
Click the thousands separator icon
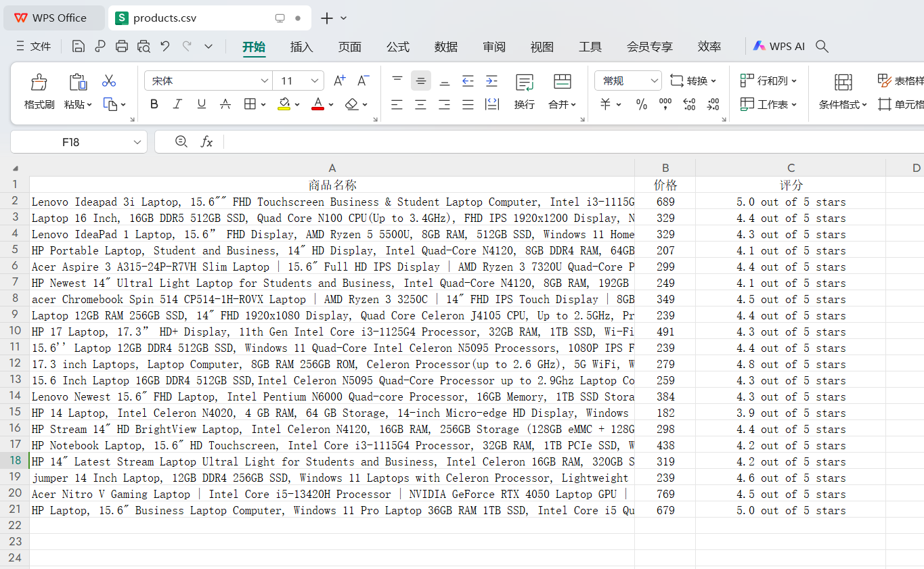665,104
